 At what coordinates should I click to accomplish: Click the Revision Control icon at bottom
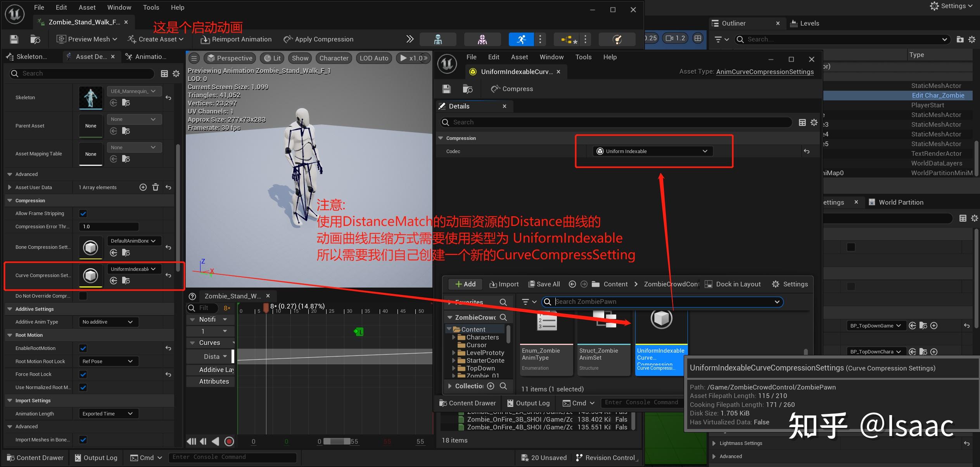[x=580, y=458]
